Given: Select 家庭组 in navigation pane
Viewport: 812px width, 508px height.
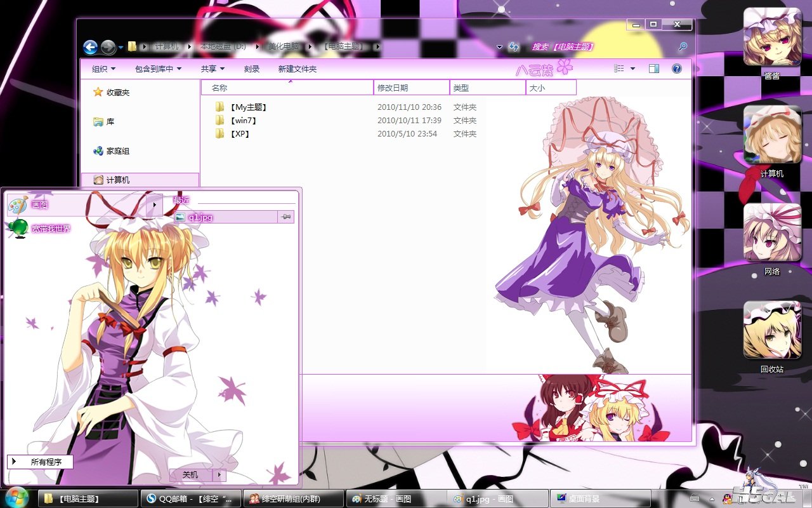Looking at the screenshot, I should tap(112, 150).
